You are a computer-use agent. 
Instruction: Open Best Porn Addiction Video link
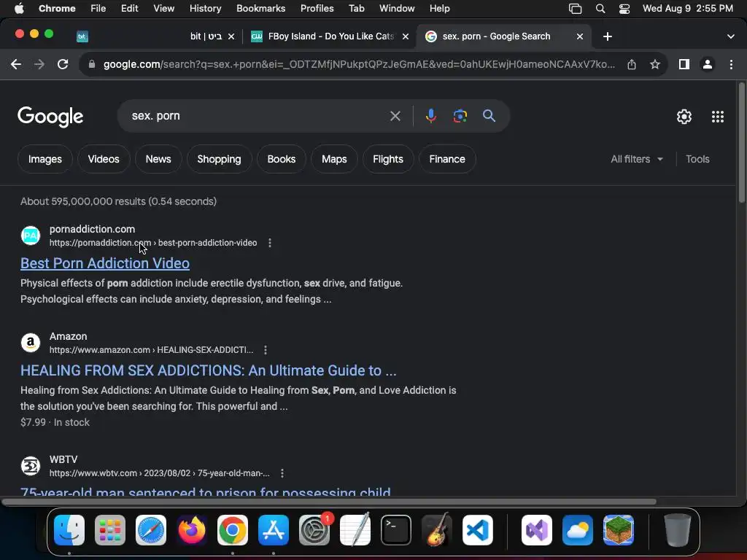tap(105, 263)
